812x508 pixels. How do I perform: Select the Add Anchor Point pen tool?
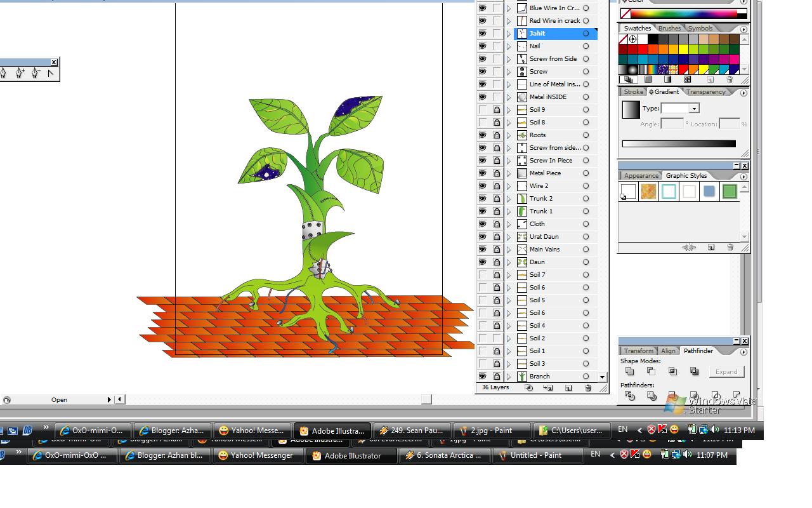(x=20, y=74)
